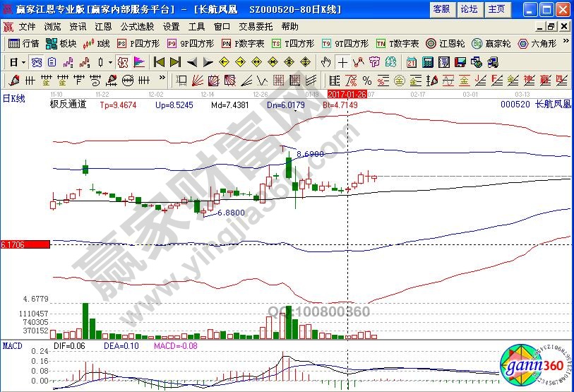574x392 pixels.
Task: Jump to first record arrow icon
Action: point(159,61)
